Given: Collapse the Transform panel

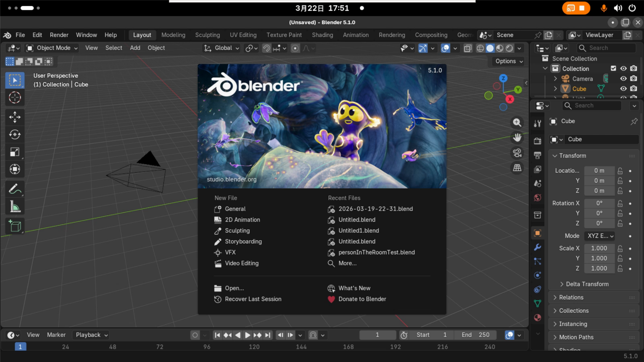Looking at the screenshot, I should 555,156.
